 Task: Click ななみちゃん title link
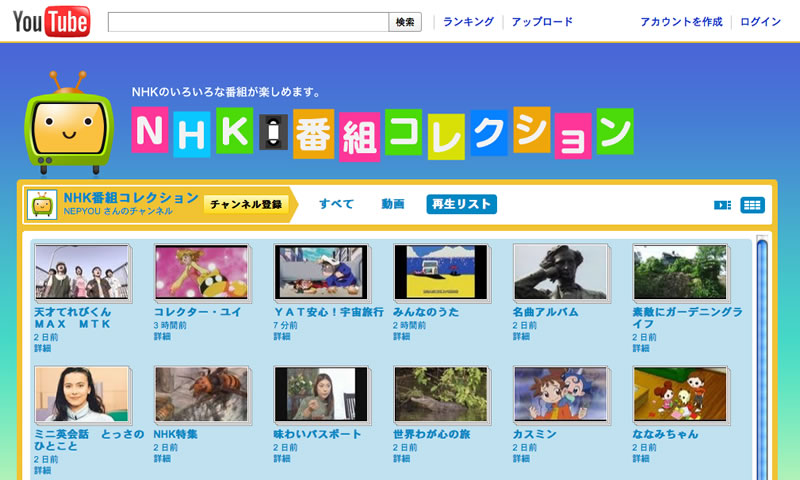[665, 434]
